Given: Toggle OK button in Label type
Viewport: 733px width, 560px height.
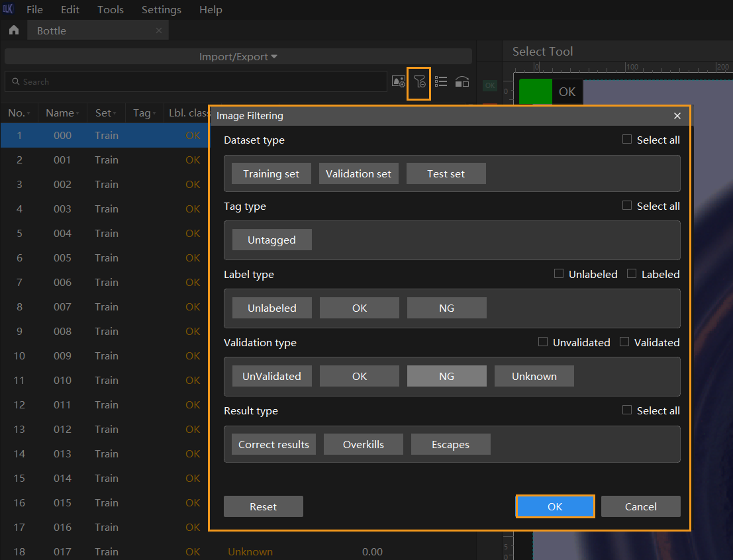Looking at the screenshot, I should tap(359, 308).
